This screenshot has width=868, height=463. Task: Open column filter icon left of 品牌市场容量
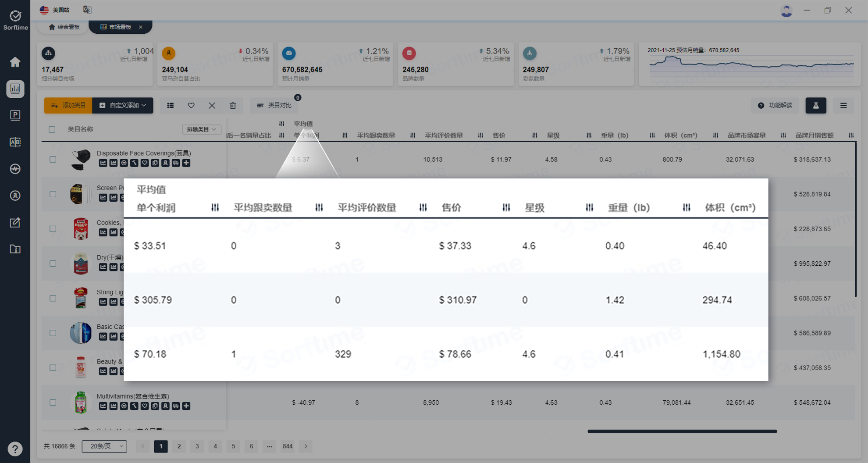coord(715,135)
